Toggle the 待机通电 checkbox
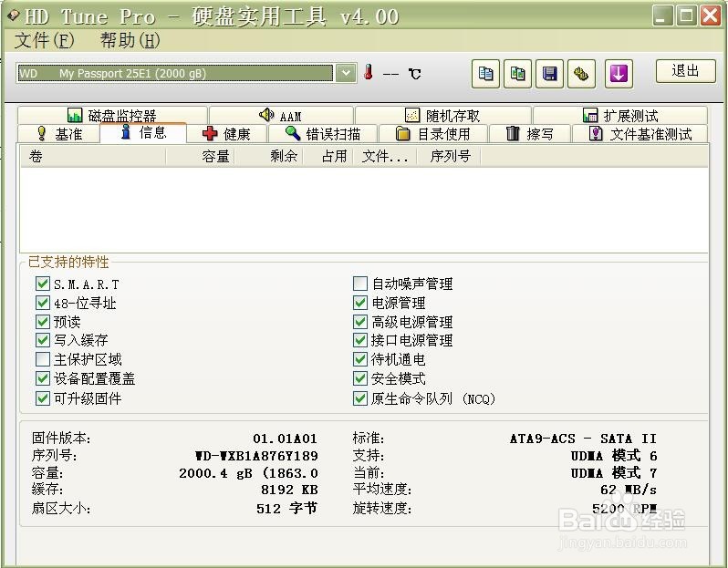The image size is (728, 568). click(360, 359)
